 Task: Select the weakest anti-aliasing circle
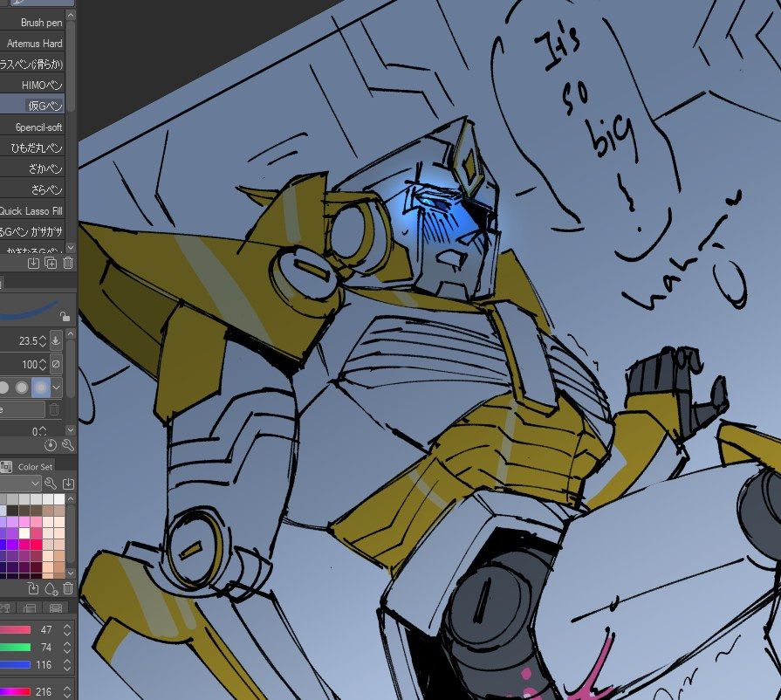[4, 388]
